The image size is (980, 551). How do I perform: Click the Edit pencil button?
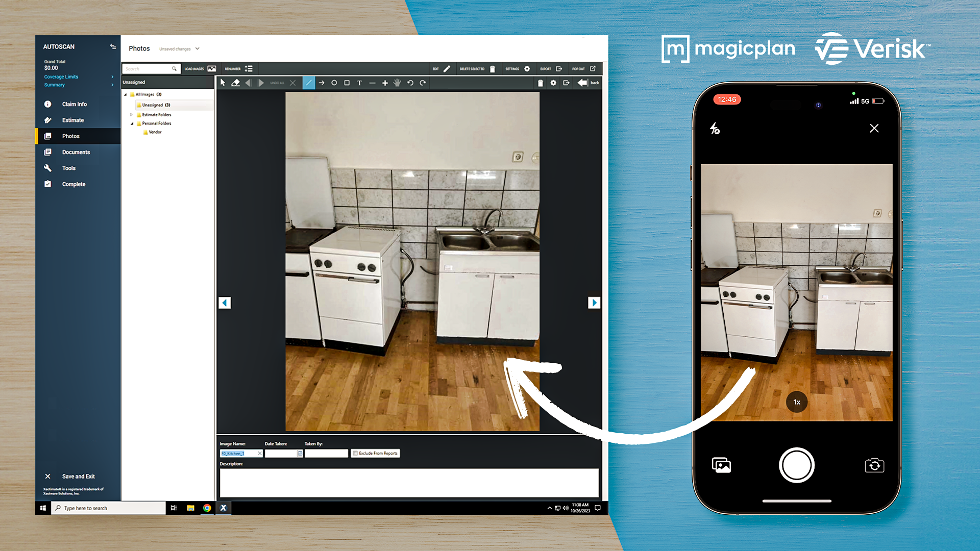tap(442, 69)
